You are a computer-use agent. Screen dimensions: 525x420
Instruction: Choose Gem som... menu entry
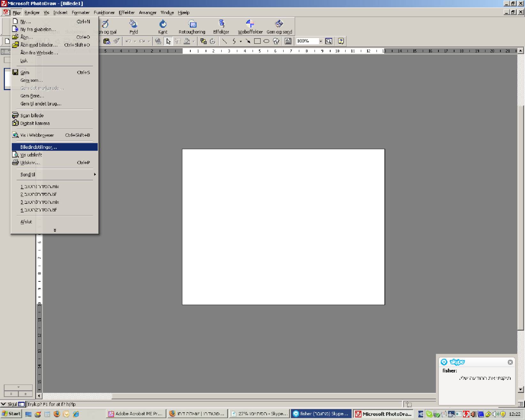(55, 80)
